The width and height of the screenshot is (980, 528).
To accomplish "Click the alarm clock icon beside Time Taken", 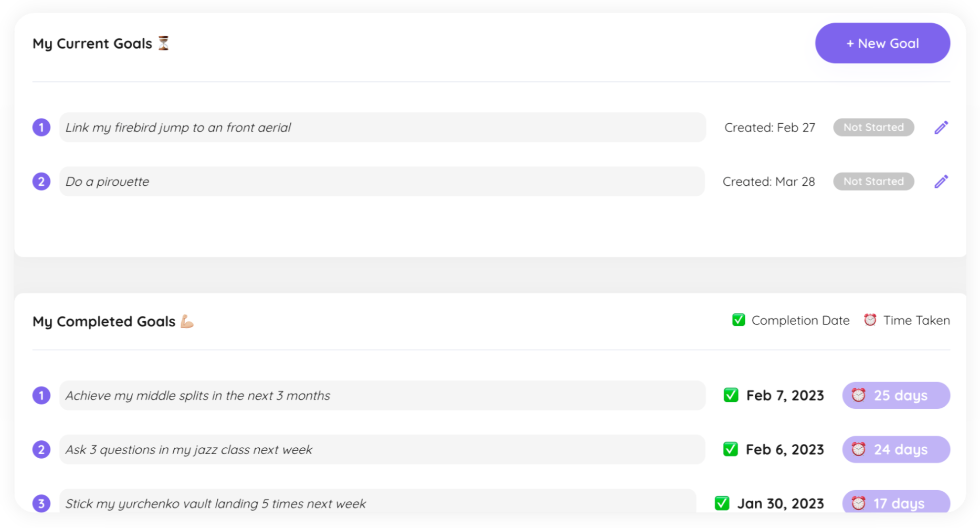I will (x=870, y=320).
